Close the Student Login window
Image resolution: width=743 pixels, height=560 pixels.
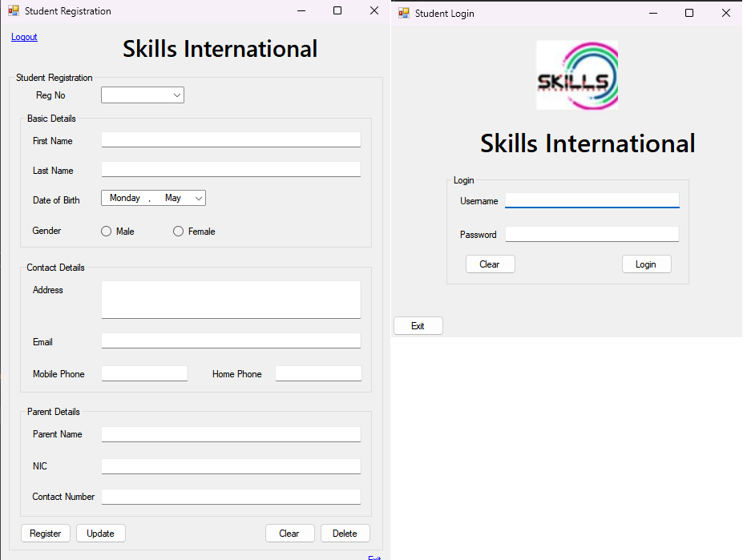(x=726, y=13)
